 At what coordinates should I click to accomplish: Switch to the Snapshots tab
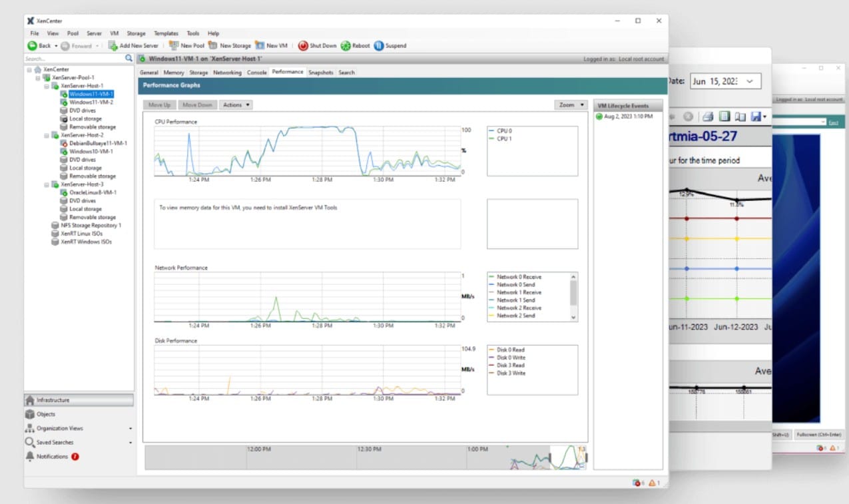click(x=320, y=72)
